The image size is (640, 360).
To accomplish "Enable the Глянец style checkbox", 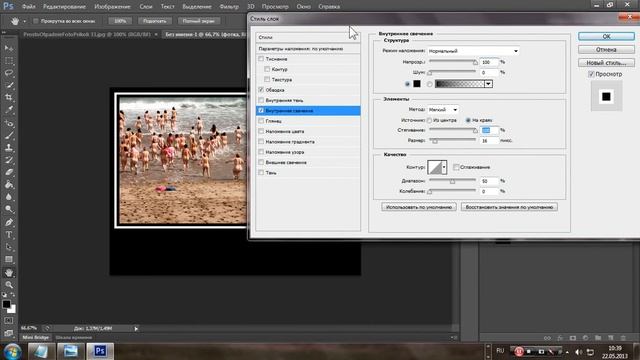I will (x=261, y=121).
